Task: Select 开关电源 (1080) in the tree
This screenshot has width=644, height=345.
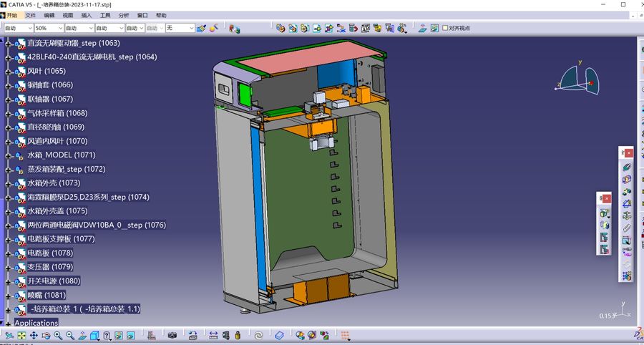Action: tap(54, 281)
